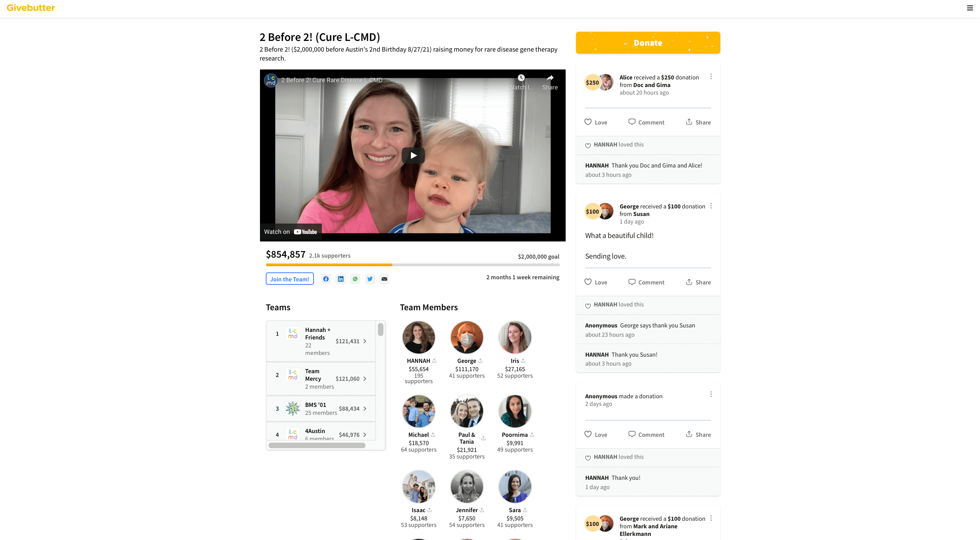Click the video Share arrow

[550, 78]
